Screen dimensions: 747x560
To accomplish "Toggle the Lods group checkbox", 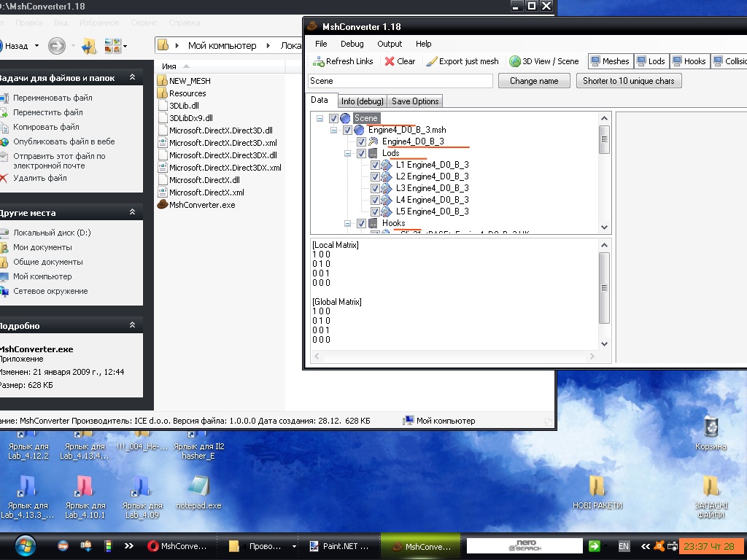I will (x=361, y=153).
